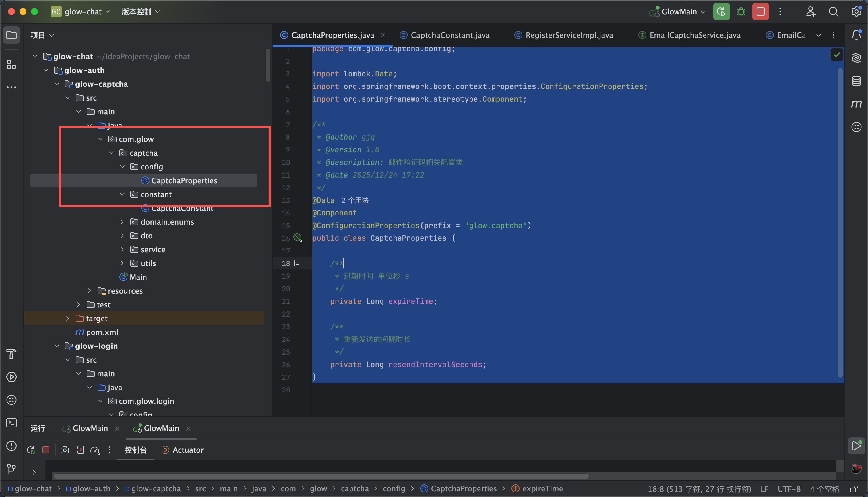Open Notifications bell icon

point(856,35)
